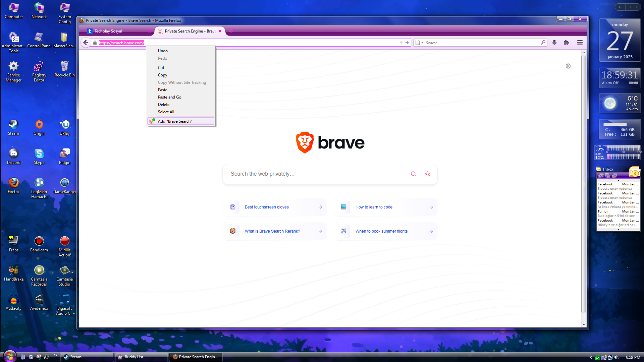Open Tumblr message in Inbox gadget
The image size is (644, 362).
tap(618, 214)
